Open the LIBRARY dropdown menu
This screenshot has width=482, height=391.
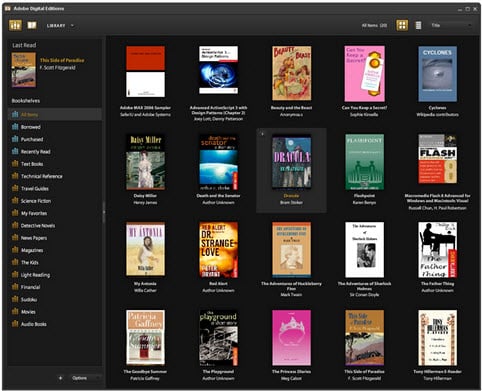(x=60, y=26)
